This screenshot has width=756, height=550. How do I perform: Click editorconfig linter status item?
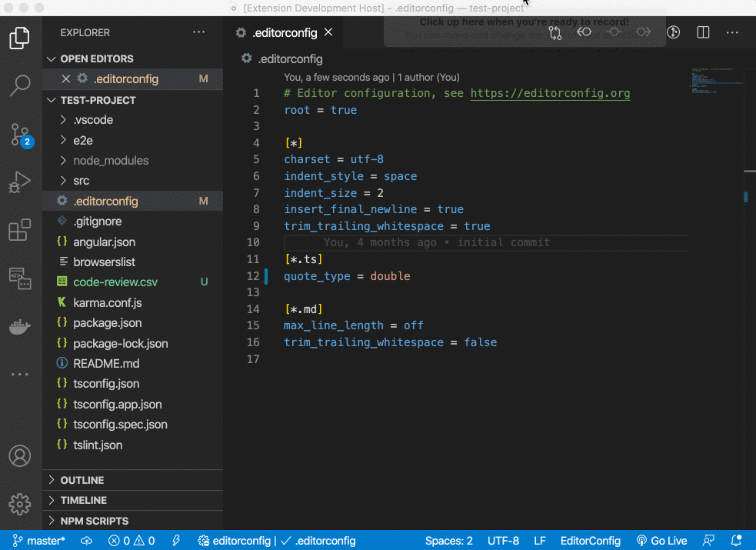pos(277,541)
